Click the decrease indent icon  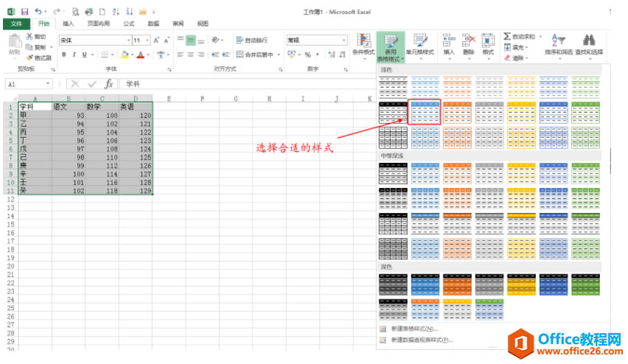pos(215,55)
